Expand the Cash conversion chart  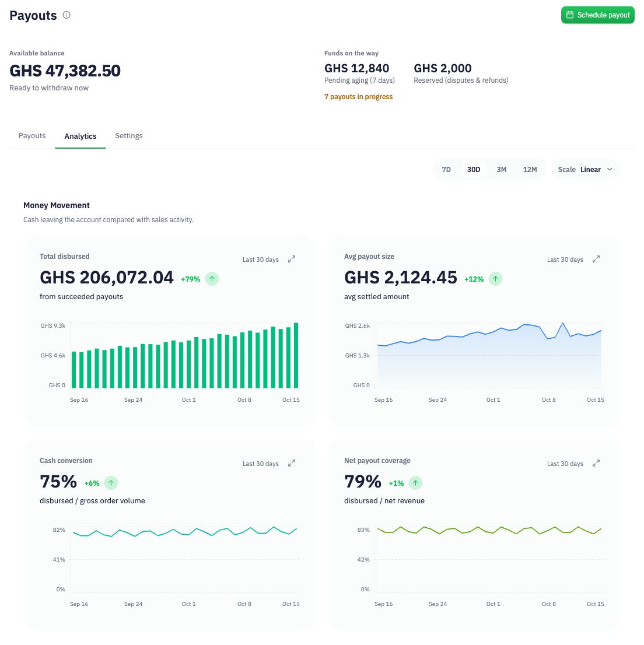[x=292, y=463]
